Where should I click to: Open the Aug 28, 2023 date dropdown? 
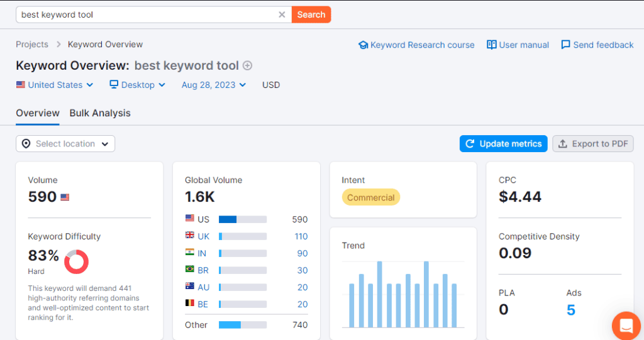[214, 85]
